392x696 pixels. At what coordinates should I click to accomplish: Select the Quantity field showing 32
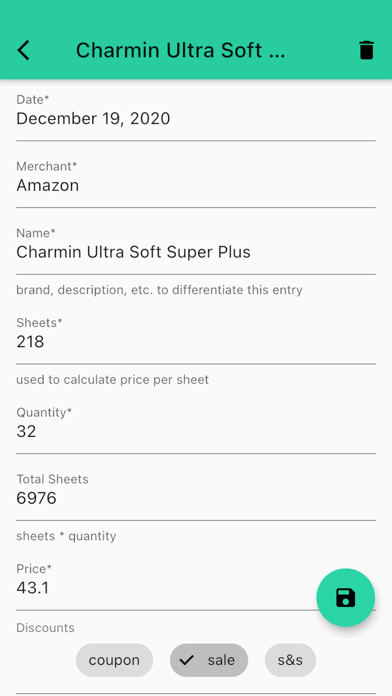196,427
